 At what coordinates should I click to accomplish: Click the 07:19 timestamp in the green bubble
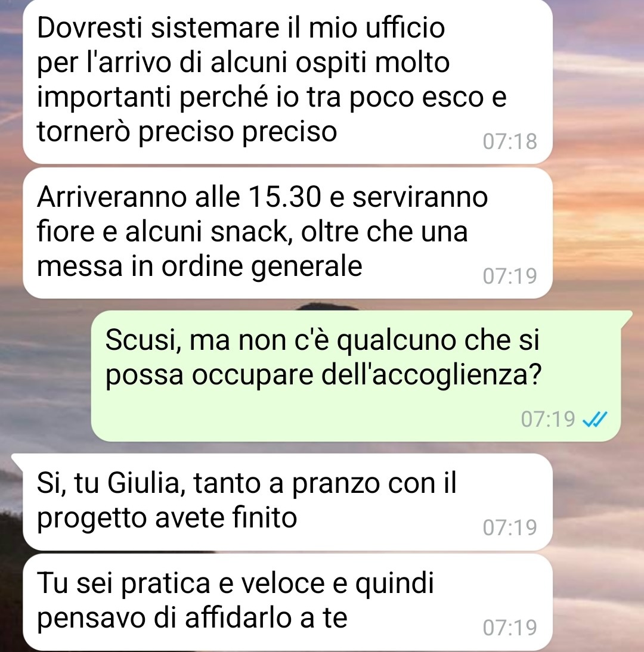[x=548, y=419]
